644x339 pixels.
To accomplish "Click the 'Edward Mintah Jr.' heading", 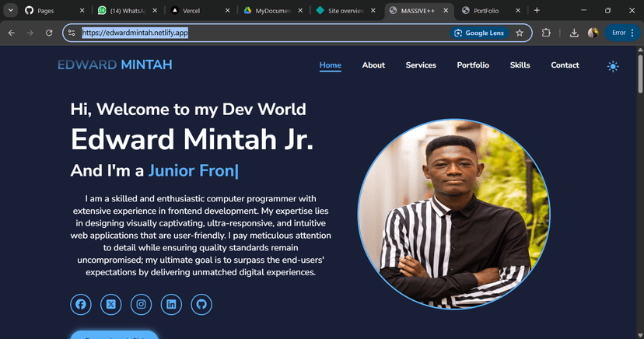I will click(x=192, y=140).
